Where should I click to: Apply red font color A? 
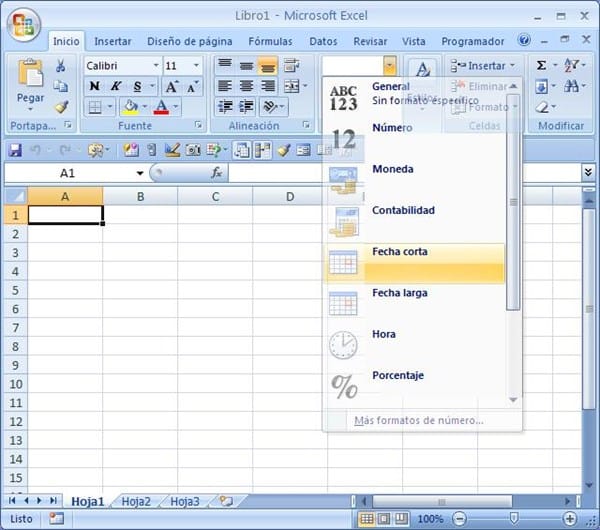point(161,107)
